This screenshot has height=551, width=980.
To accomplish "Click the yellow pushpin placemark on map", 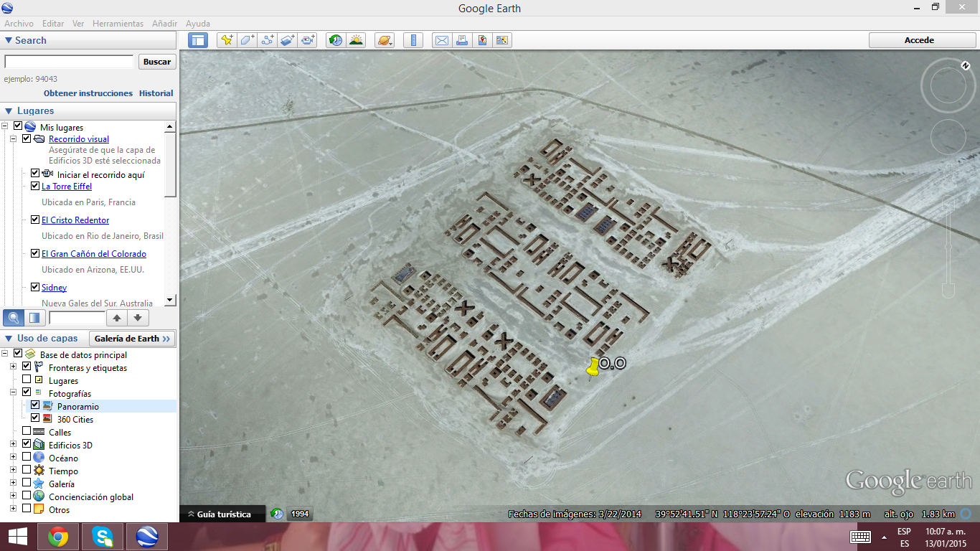I will pyautogui.click(x=593, y=368).
